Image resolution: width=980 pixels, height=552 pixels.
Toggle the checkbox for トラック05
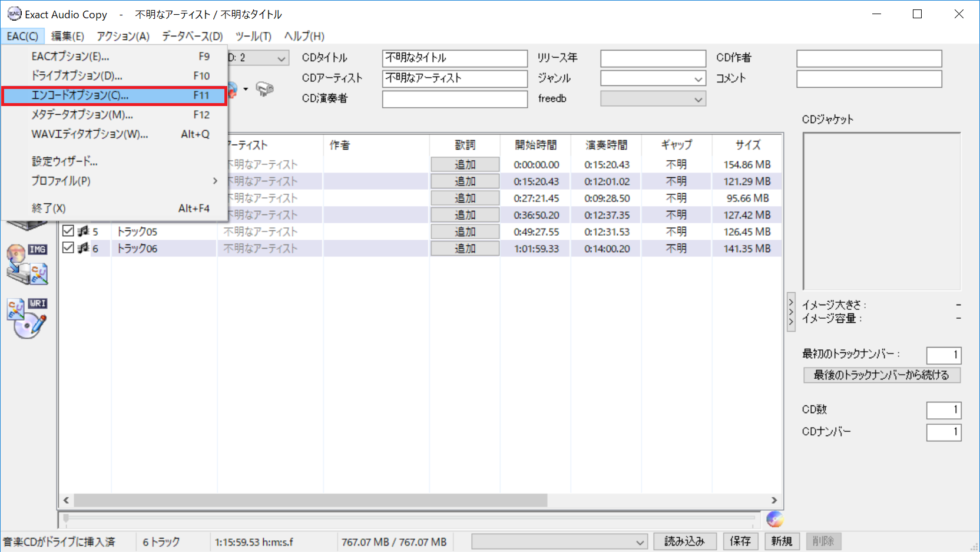(x=68, y=231)
